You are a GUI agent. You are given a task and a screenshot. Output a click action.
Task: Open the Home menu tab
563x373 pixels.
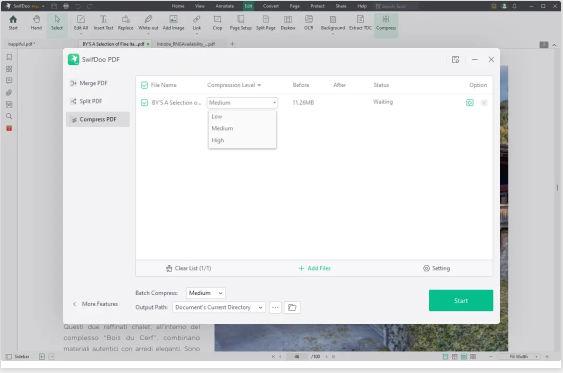(178, 6)
